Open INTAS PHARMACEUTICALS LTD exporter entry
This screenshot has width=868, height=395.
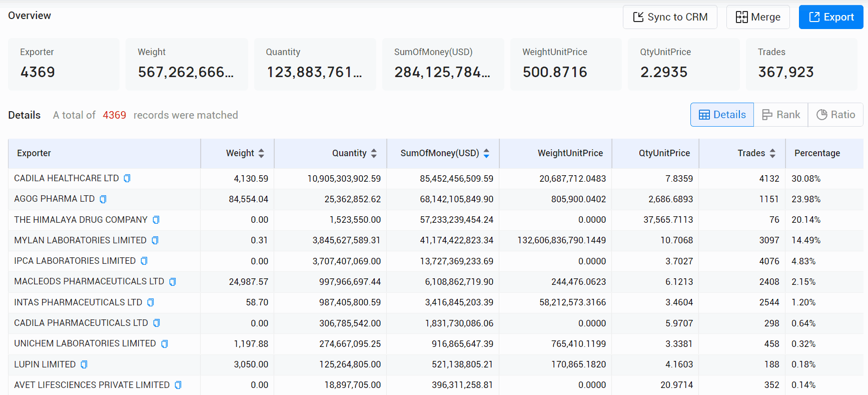click(x=78, y=302)
